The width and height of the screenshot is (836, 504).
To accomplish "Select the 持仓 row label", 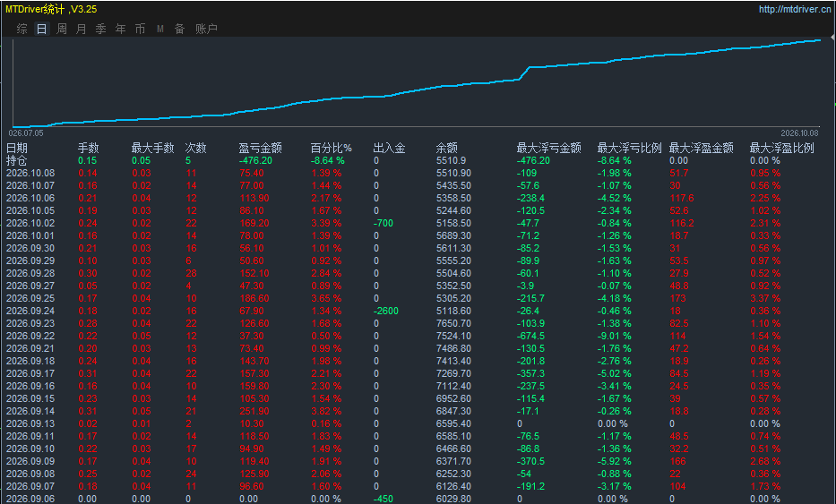I will pos(16,160).
